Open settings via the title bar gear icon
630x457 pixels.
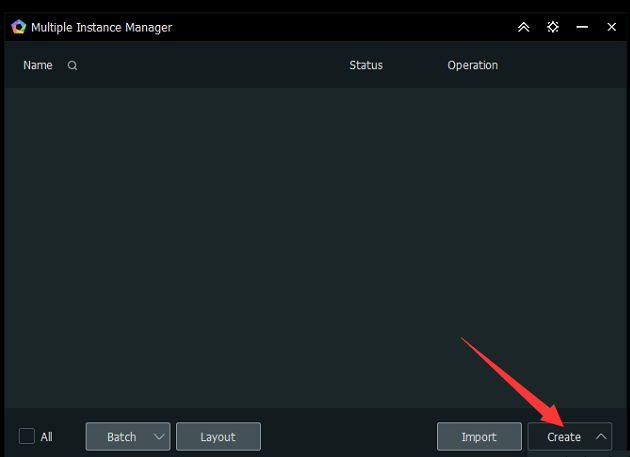point(553,27)
